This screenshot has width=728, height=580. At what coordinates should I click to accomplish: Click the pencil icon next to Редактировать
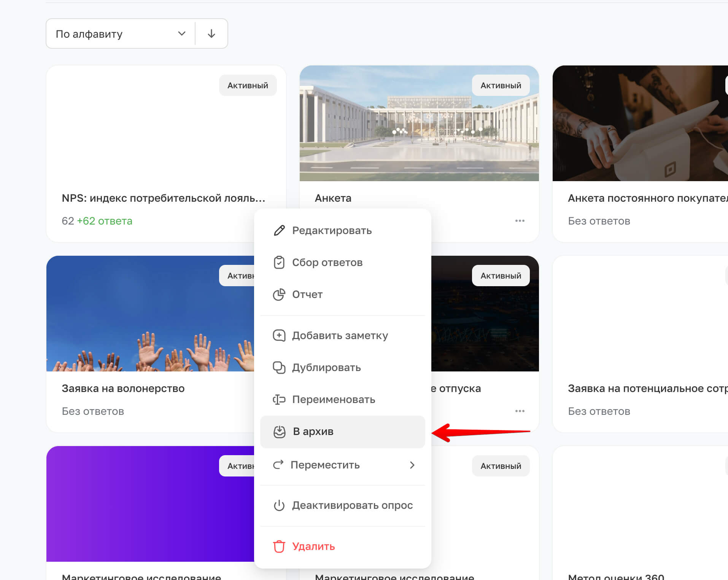(x=279, y=230)
